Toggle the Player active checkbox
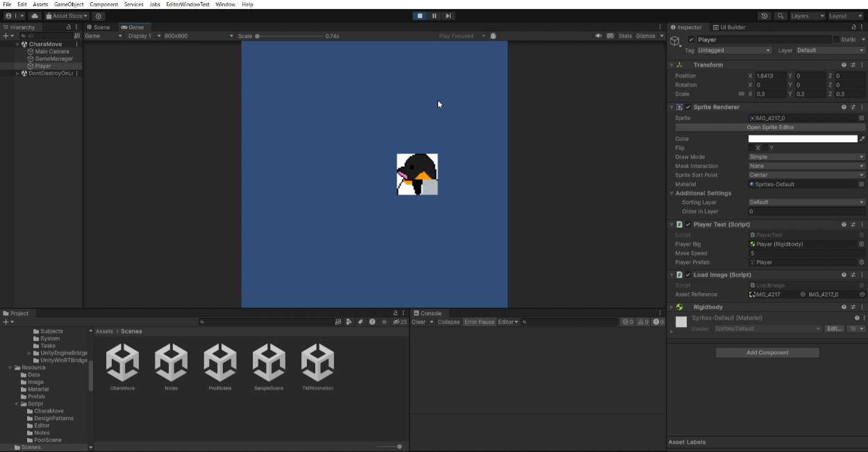This screenshot has height=452, width=868. [691, 40]
